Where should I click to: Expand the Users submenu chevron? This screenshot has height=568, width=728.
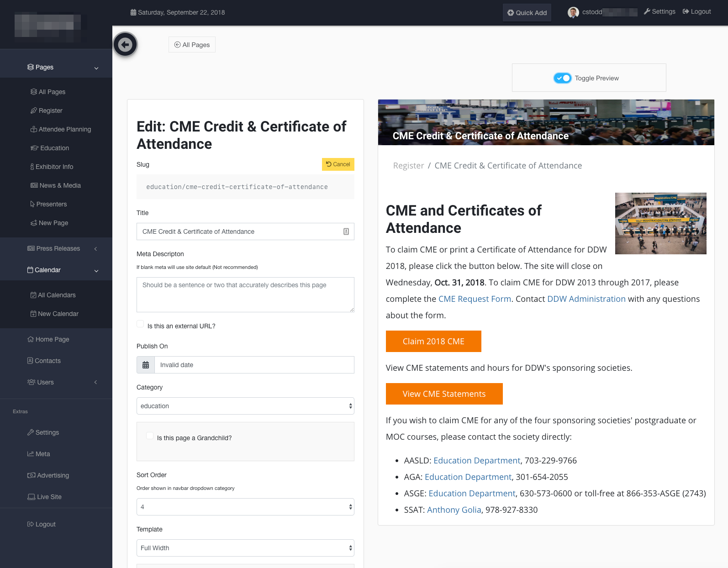[x=96, y=382]
